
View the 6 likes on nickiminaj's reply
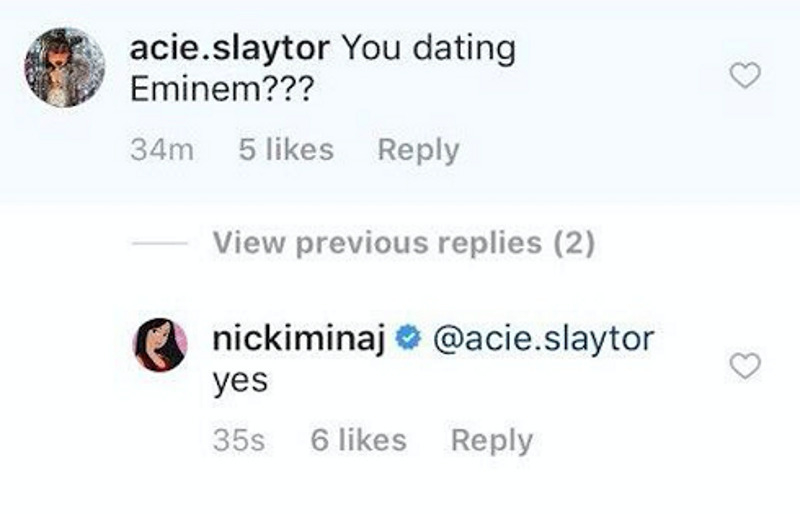click(358, 440)
